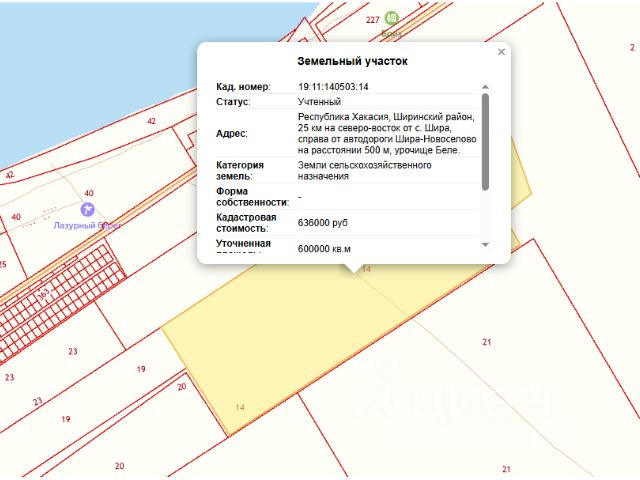Click the address text in popup

tap(387, 133)
